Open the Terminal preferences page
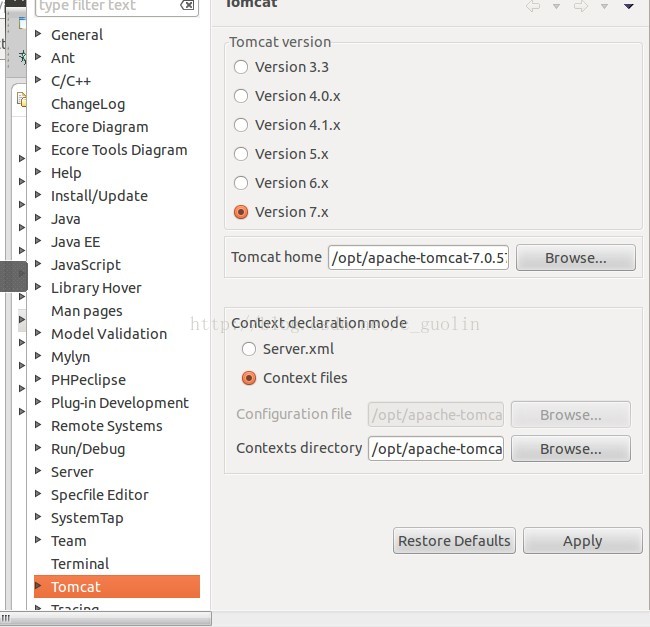Screen dimensions: 650x627 [80, 564]
